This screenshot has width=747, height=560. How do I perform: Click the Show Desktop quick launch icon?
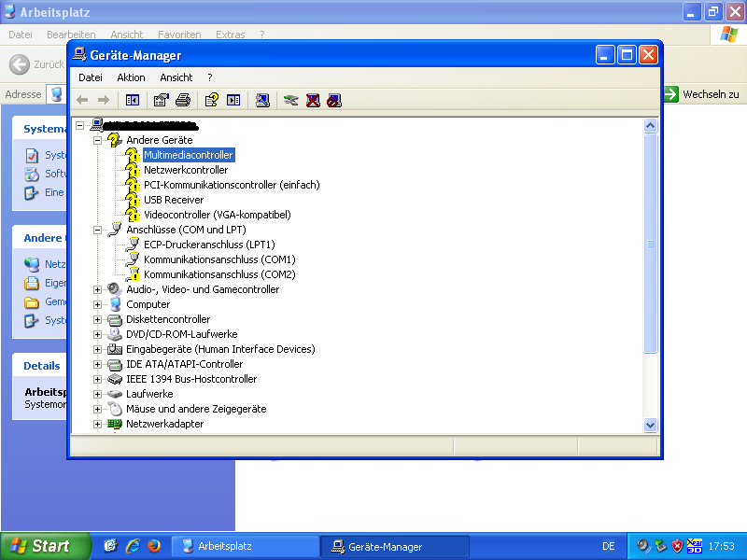coord(110,546)
